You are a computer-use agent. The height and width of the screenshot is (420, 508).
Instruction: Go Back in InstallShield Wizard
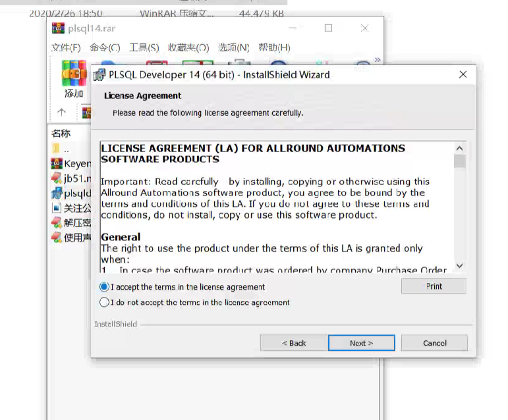point(293,343)
